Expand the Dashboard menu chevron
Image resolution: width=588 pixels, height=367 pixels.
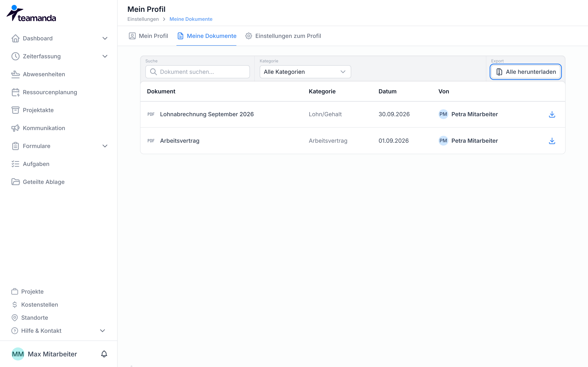tap(105, 38)
